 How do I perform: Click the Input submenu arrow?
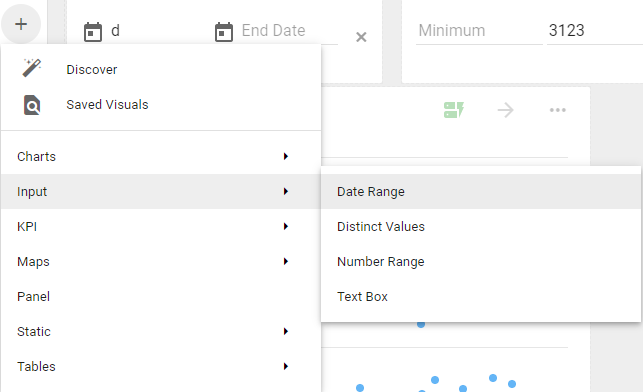coord(286,191)
